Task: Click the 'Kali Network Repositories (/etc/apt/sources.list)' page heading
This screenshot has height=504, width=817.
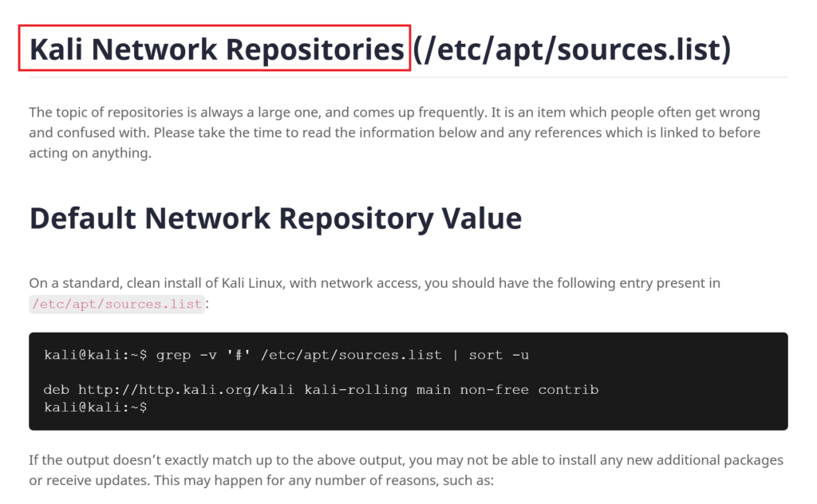Action: click(380, 49)
